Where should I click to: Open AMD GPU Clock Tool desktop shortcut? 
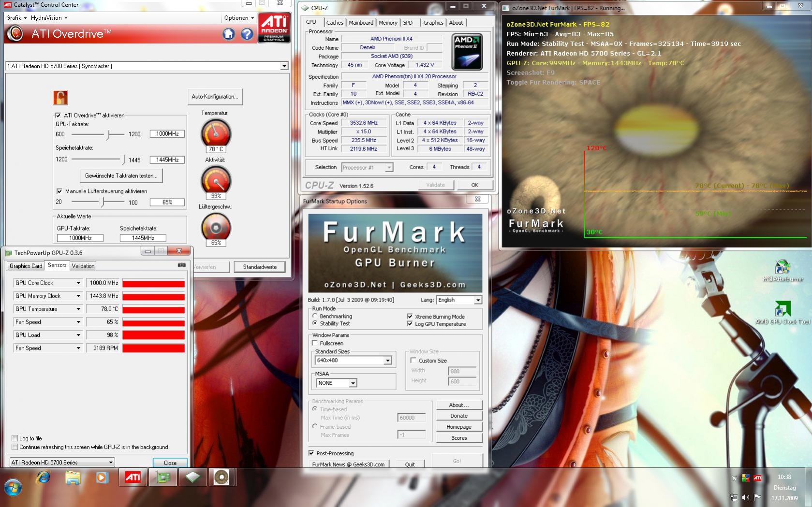[x=782, y=313]
